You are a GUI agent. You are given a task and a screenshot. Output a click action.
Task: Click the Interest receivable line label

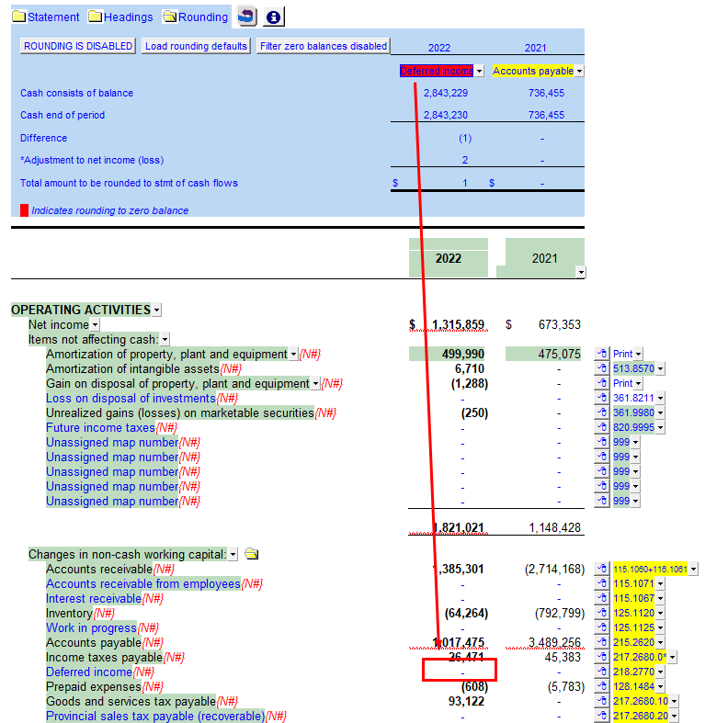(94, 599)
